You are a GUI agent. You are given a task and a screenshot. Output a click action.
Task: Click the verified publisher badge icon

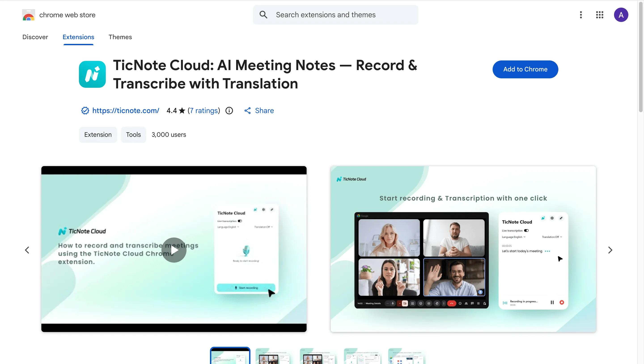pos(85,110)
